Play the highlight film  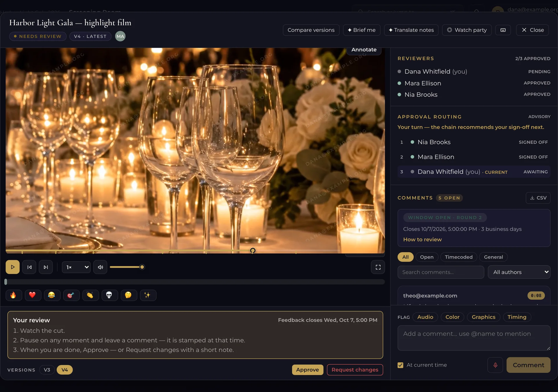tap(12, 267)
